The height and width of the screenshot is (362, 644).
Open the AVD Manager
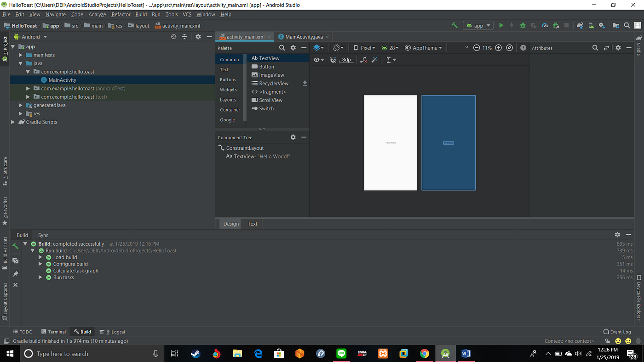[x=592, y=25]
